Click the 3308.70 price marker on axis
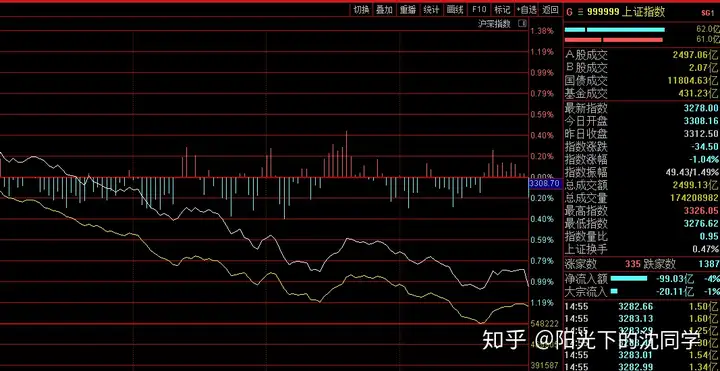 click(x=544, y=184)
